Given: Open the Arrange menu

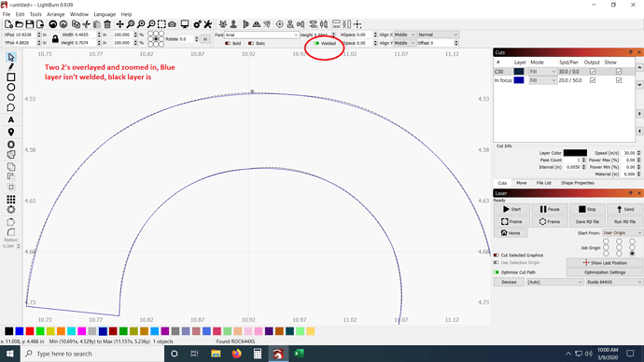Looking at the screenshot, I should (55, 14).
